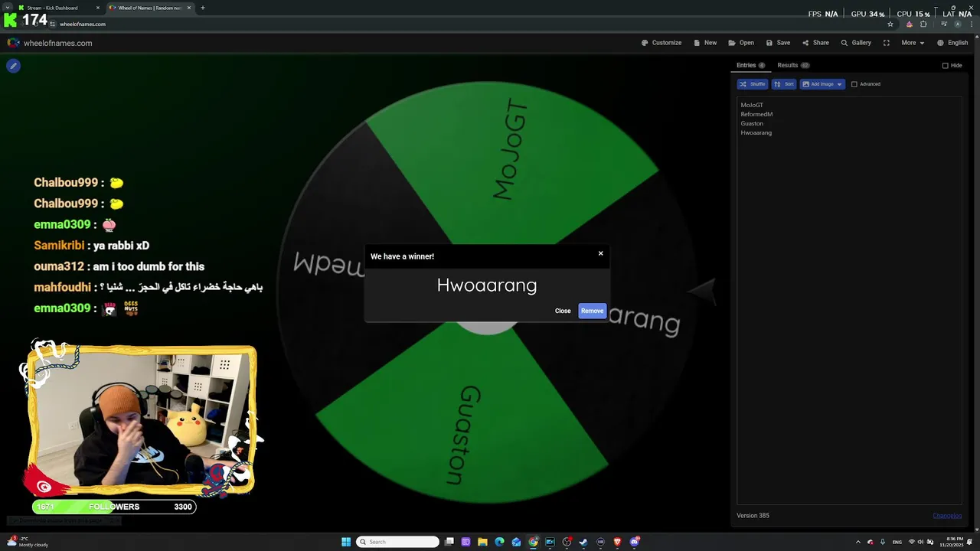Screen dimensions: 980x551
Task: Open the ENG language indicator
Action: (x=897, y=542)
